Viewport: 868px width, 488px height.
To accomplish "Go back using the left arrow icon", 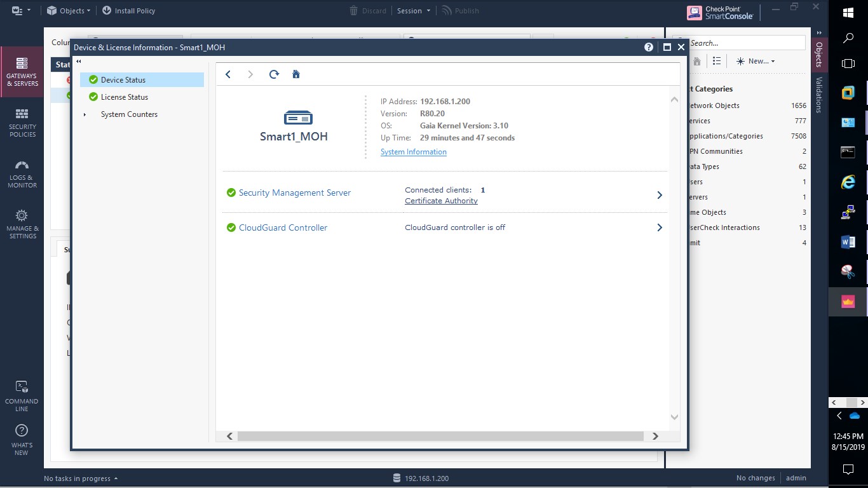I will 228,74.
